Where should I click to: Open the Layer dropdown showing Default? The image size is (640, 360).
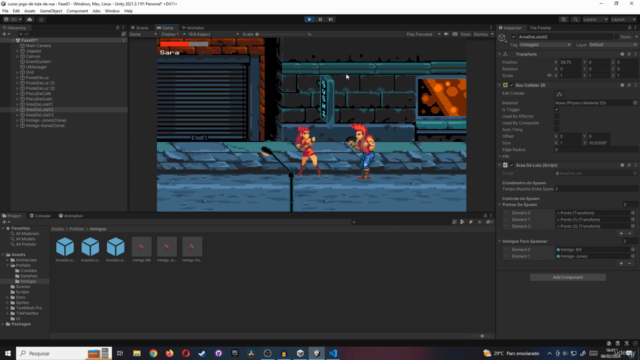pyautogui.click(x=612, y=45)
